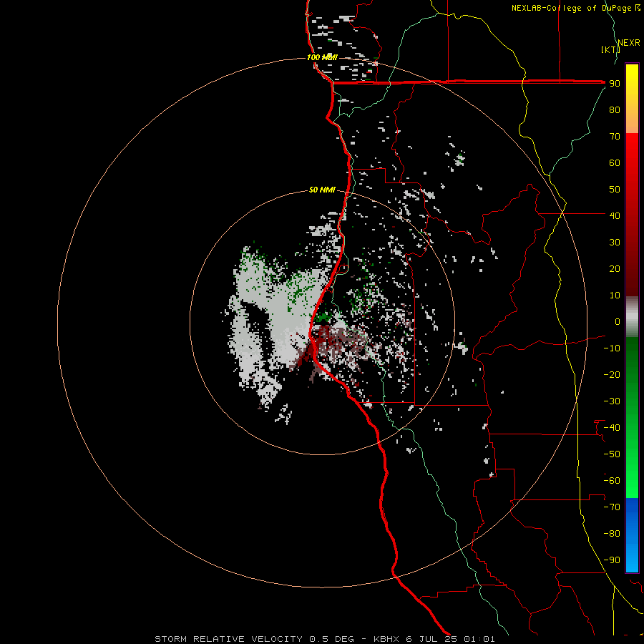Click the 50 NMI range ring label
The height and width of the screenshot is (644, 644).
[322, 190]
